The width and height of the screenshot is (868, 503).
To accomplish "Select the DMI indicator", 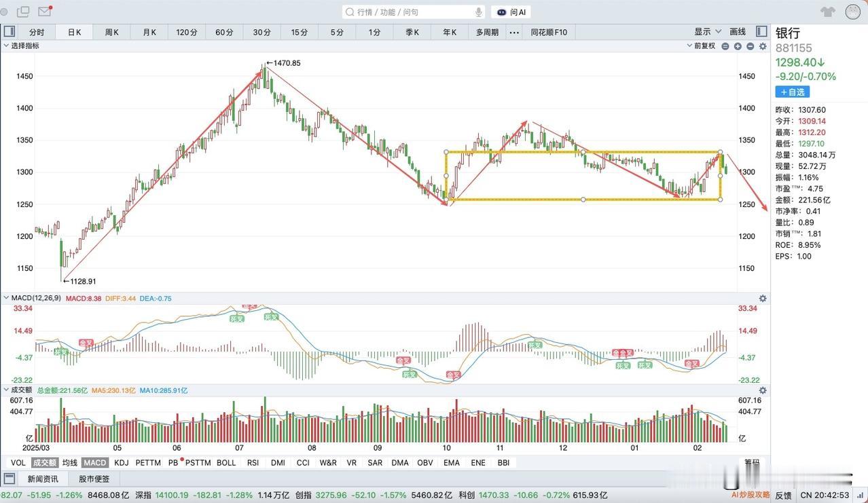I will click(x=278, y=463).
